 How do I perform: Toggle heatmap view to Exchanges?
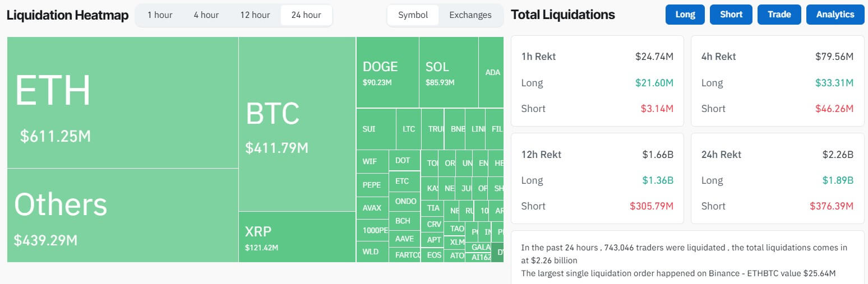470,15
